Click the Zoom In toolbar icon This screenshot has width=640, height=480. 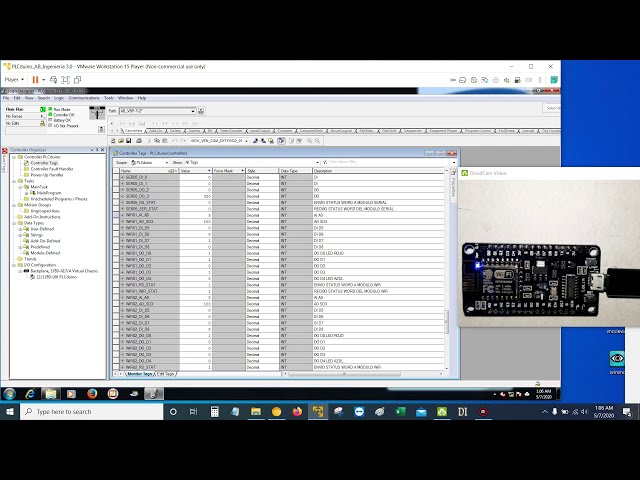coord(310,141)
